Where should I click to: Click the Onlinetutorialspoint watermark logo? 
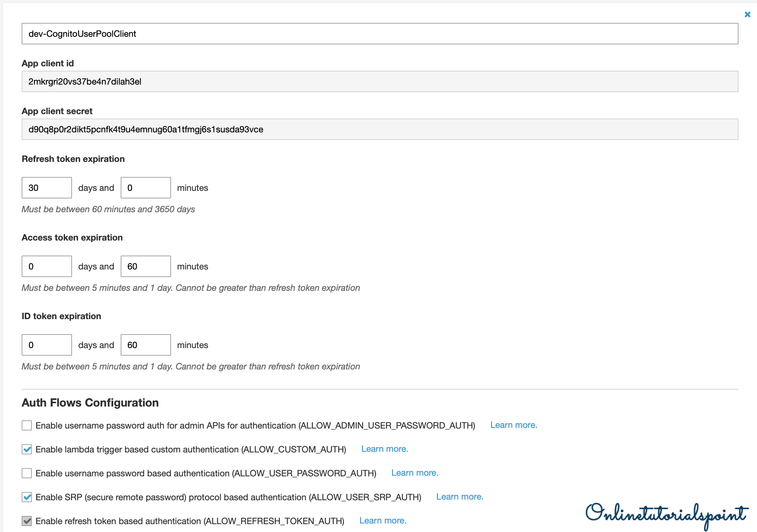666,514
